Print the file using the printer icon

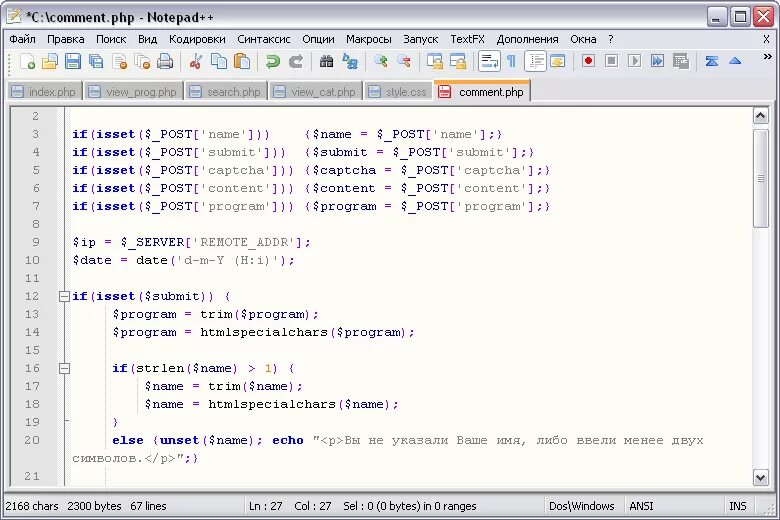(x=165, y=61)
